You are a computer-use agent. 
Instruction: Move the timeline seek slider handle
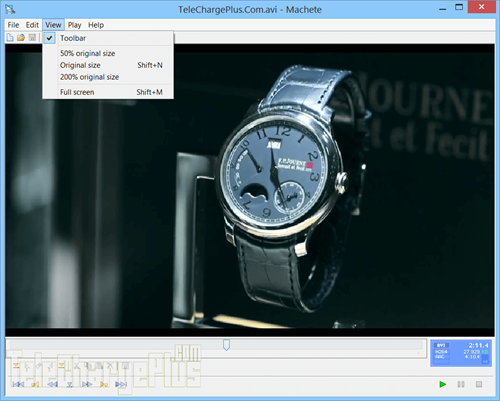coord(226,345)
